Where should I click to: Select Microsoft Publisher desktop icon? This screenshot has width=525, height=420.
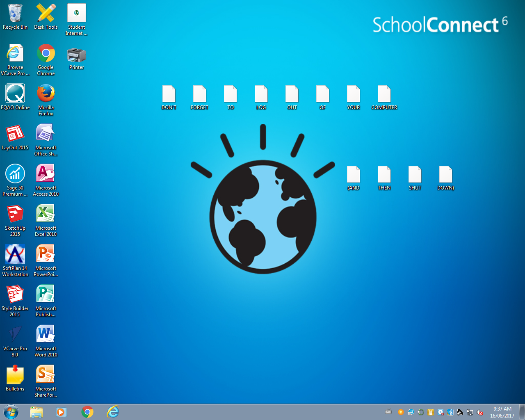tap(46, 301)
